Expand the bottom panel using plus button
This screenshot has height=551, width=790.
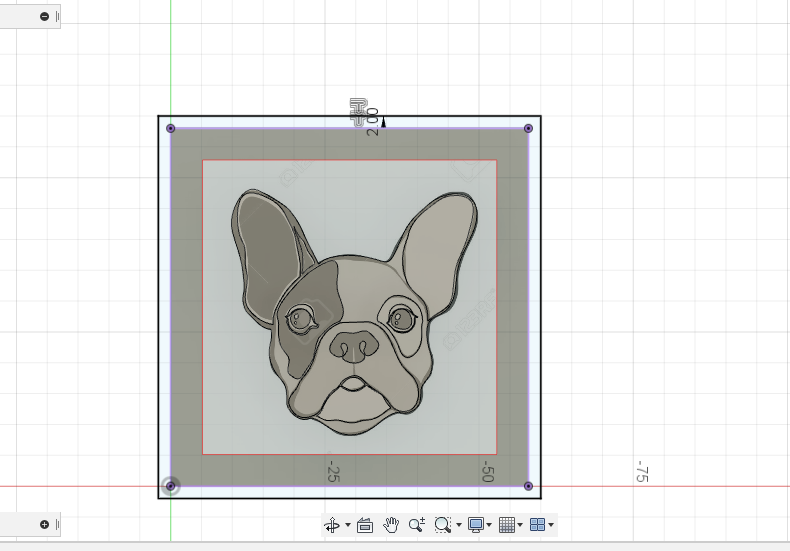[44, 524]
